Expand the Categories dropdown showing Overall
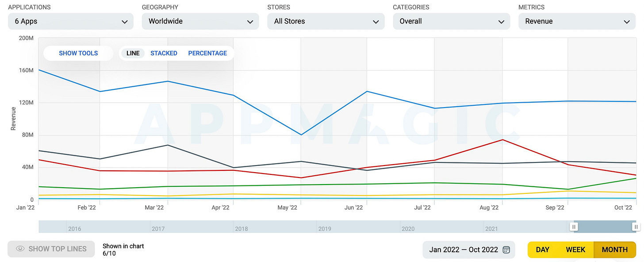This screenshot has width=644, height=262. pos(452,21)
